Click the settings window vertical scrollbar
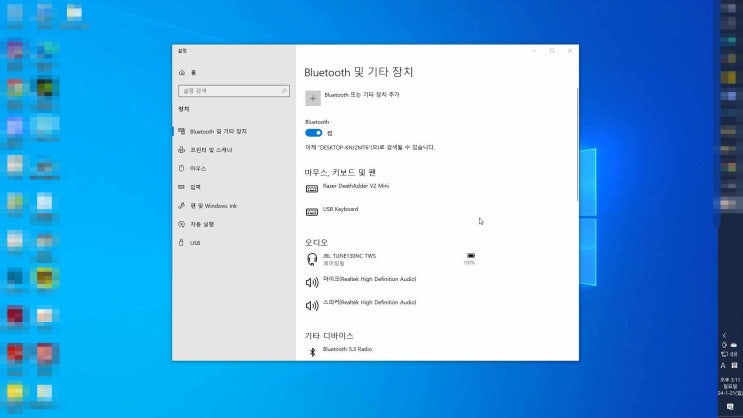 576,150
